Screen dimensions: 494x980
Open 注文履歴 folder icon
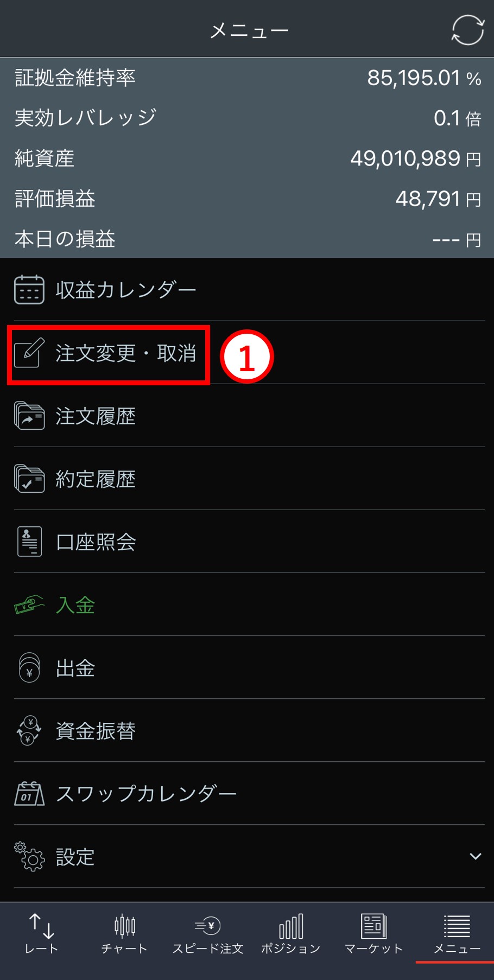(29, 416)
